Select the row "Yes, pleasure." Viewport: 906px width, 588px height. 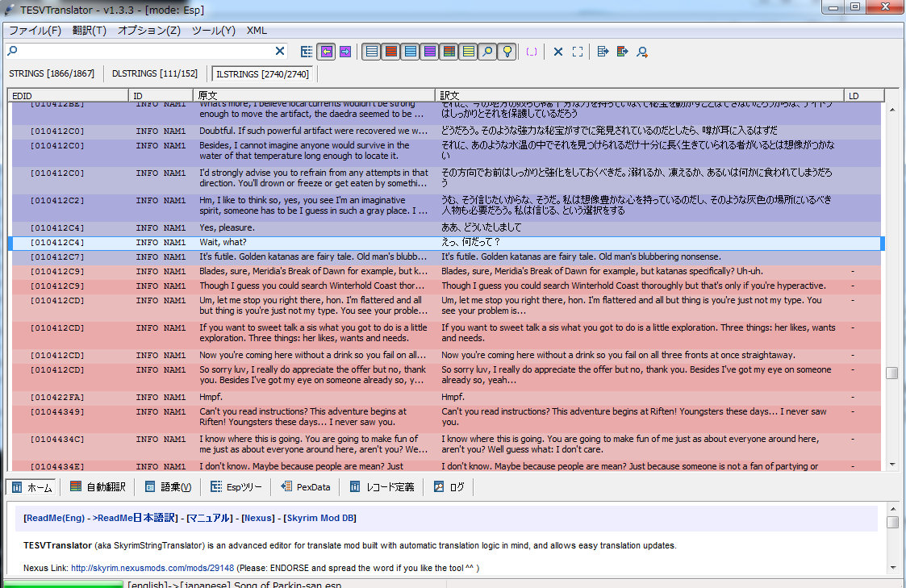[446, 228]
